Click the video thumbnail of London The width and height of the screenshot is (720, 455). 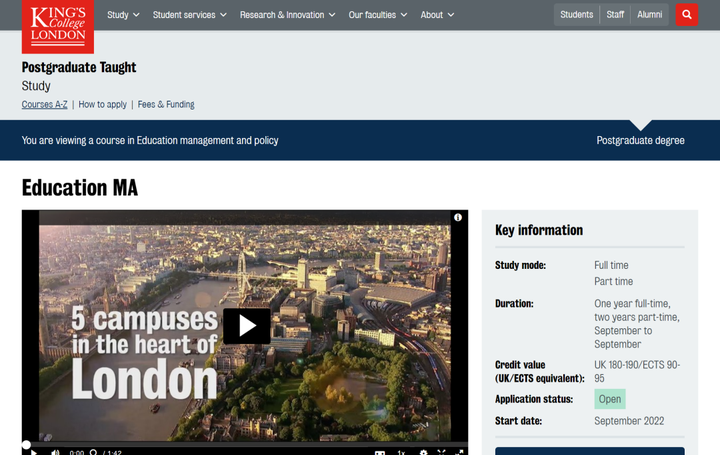[245, 326]
